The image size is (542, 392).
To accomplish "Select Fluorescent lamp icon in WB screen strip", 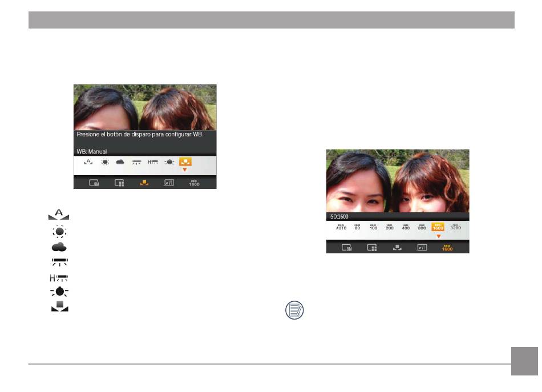I will (136, 162).
